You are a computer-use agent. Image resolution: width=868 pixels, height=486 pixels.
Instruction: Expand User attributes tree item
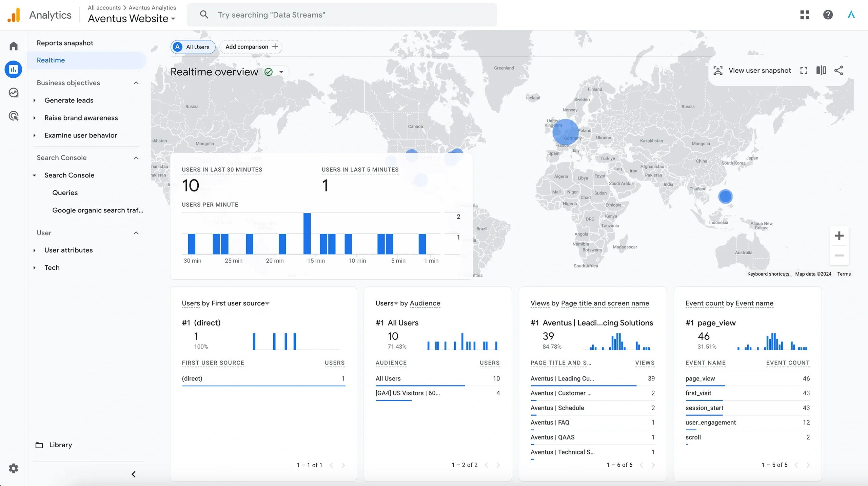(x=34, y=250)
